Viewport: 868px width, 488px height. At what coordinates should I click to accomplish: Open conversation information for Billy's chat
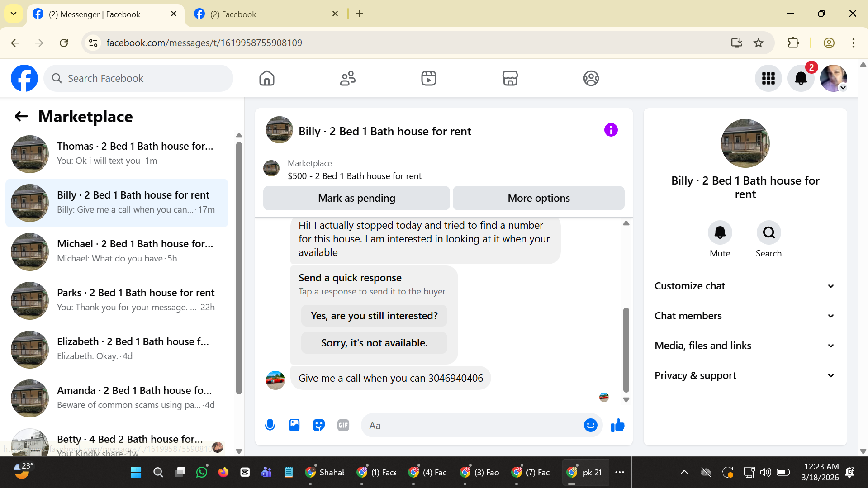click(x=611, y=130)
